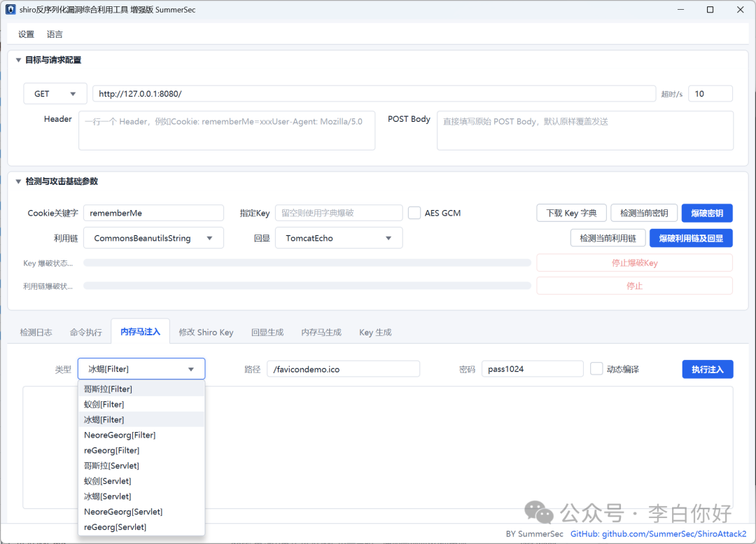Image resolution: width=756 pixels, height=544 pixels.
Task: Click the 下载 Key 字典 button
Action: coord(571,213)
